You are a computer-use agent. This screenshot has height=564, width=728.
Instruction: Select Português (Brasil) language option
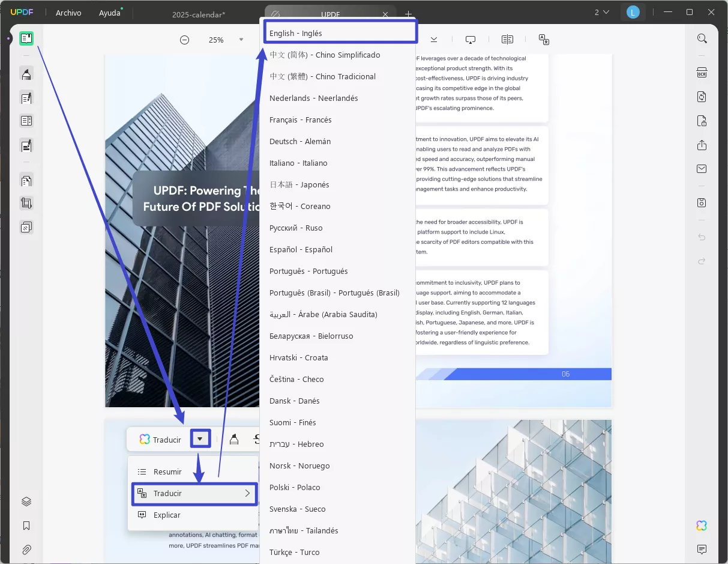337,293
